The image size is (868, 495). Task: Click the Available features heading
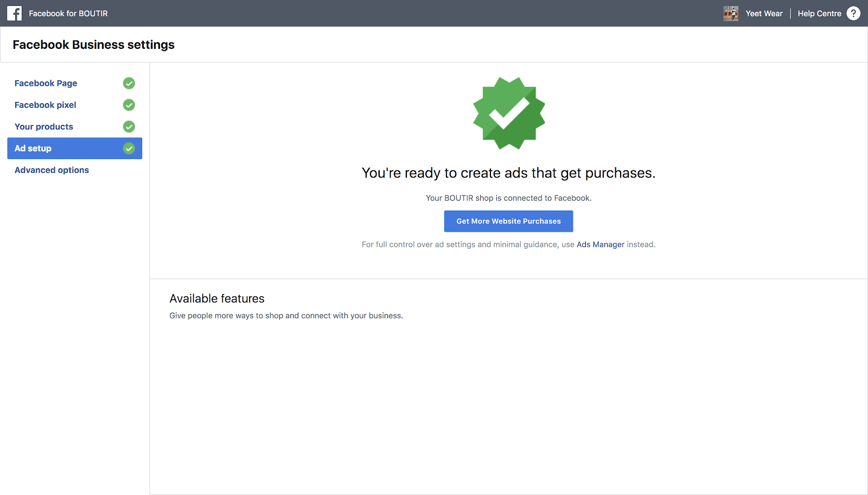pyautogui.click(x=217, y=299)
